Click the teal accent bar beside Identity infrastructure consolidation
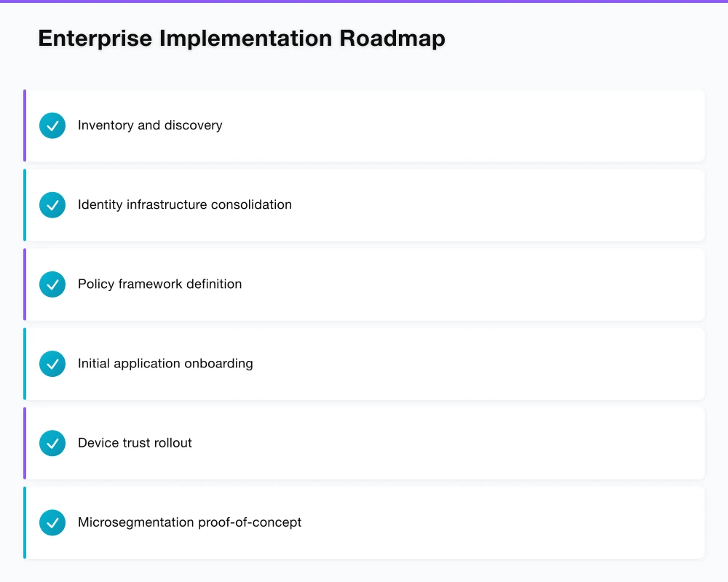728x582 pixels. [x=25, y=204]
